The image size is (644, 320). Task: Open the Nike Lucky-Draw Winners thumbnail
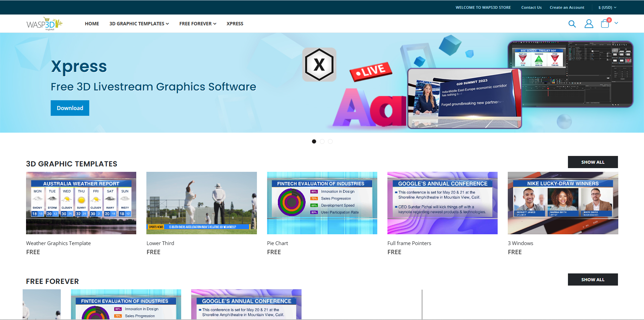563,203
